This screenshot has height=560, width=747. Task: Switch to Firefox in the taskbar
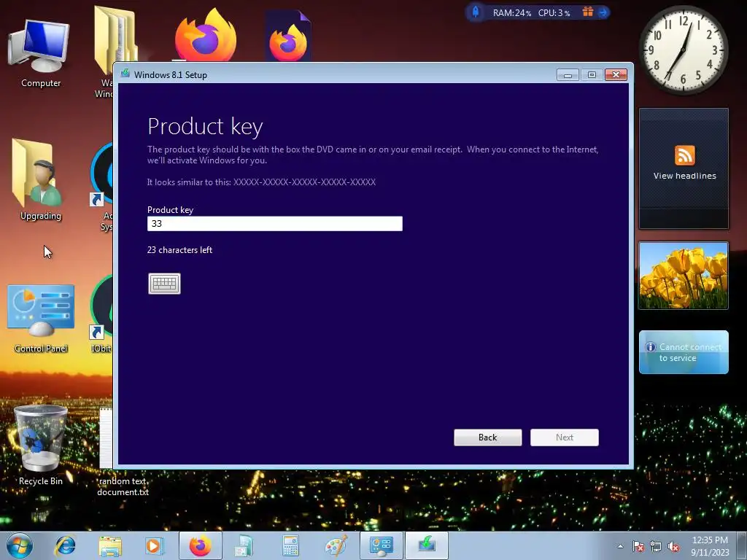coord(201,545)
